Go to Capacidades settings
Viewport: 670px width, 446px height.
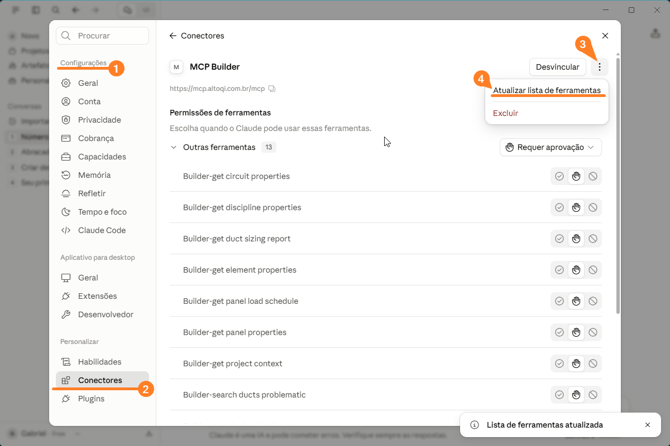click(103, 156)
